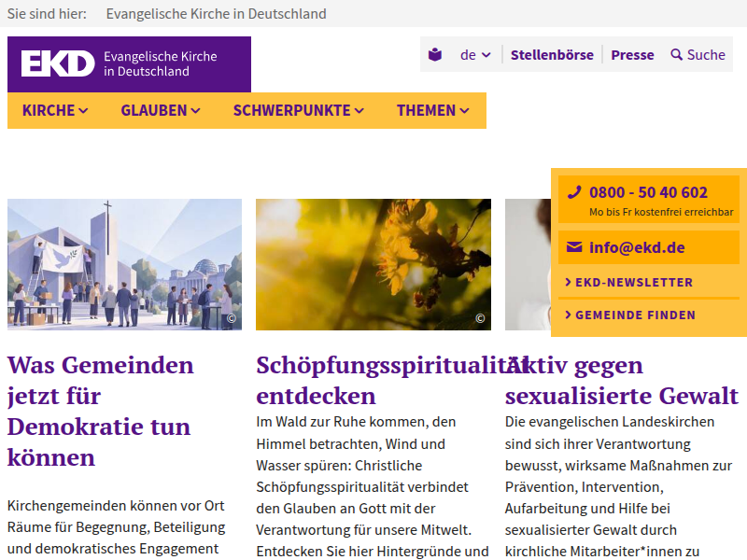Open the de language dropdown
The image size is (747, 560).
point(475,55)
